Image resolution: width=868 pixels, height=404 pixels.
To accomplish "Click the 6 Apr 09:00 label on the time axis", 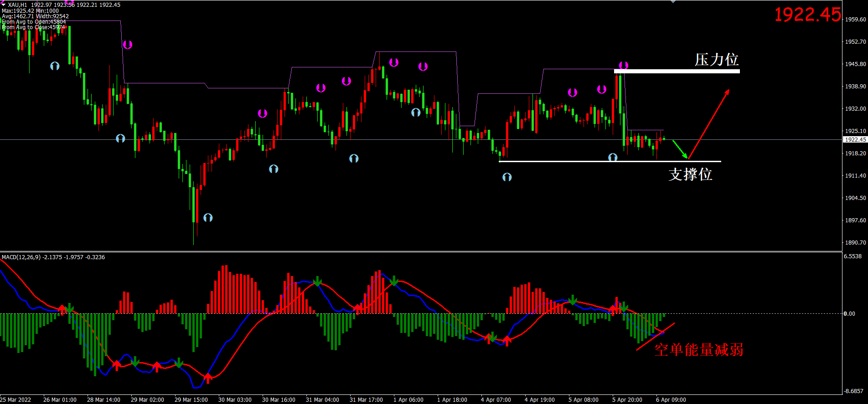I will [x=671, y=400].
